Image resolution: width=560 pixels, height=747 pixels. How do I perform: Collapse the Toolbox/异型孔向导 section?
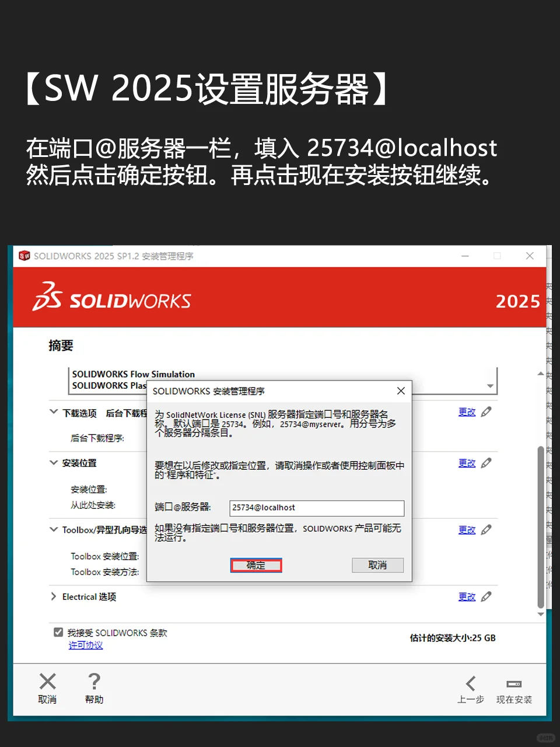coord(52,530)
